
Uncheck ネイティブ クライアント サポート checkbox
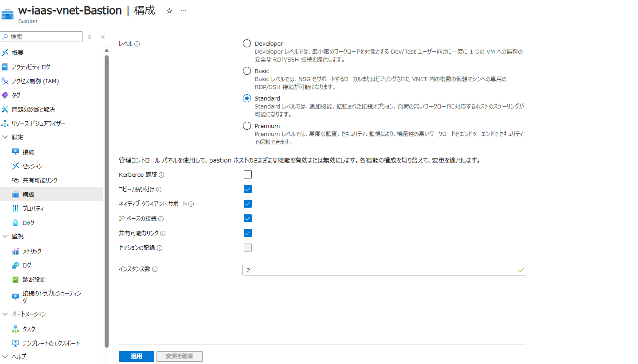(x=248, y=204)
